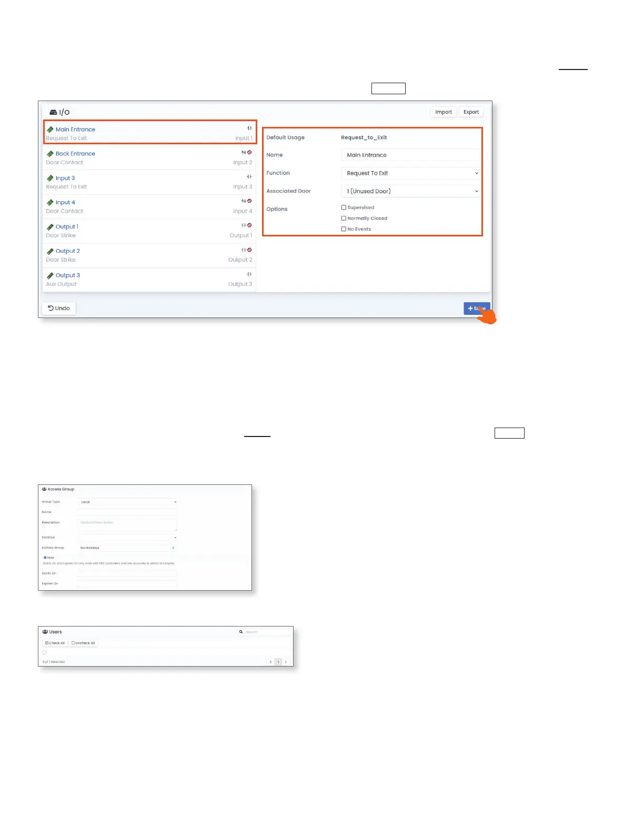
Task: Click the Export button
Action: click(471, 112)
